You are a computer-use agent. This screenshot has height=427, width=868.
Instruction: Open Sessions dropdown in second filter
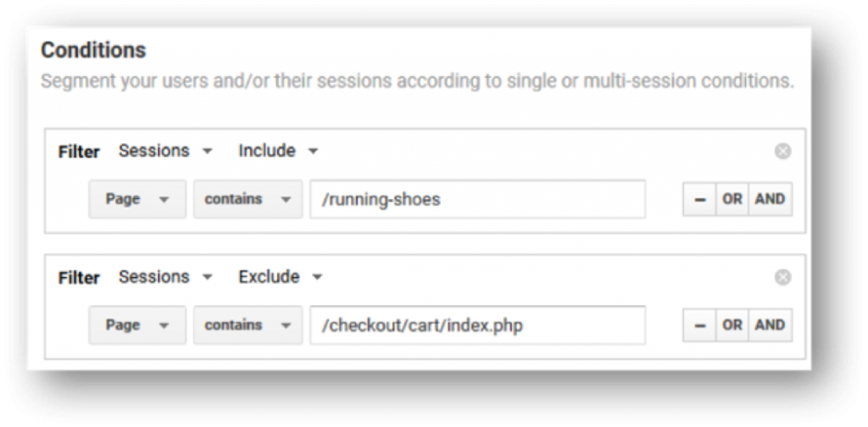point(165,277)
